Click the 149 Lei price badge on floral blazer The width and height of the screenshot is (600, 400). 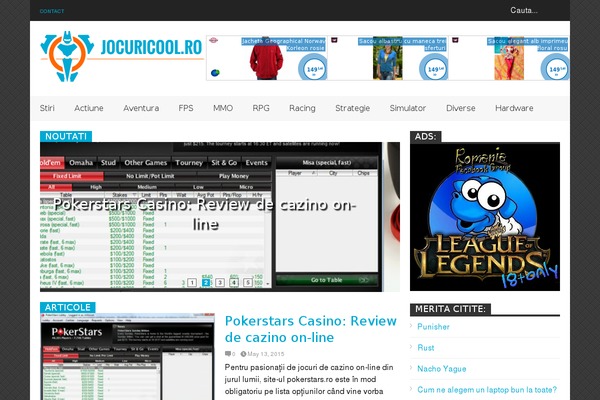coord(556,69)
